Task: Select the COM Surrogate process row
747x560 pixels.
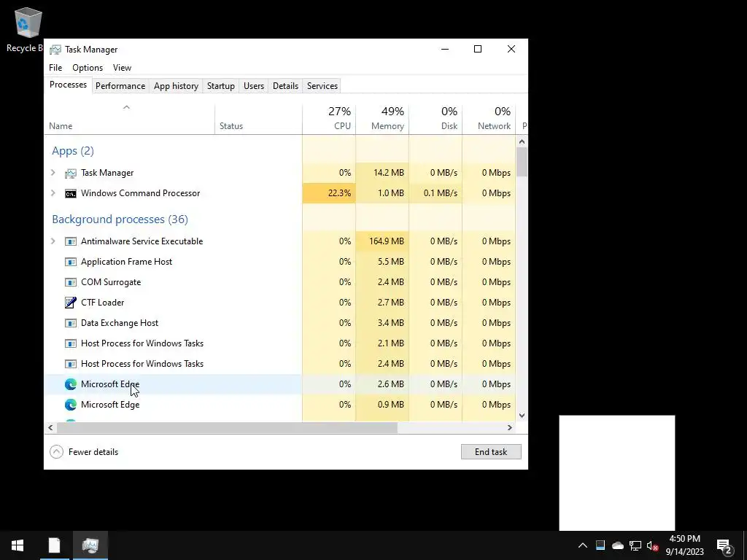Action: [x=280, y=282]
